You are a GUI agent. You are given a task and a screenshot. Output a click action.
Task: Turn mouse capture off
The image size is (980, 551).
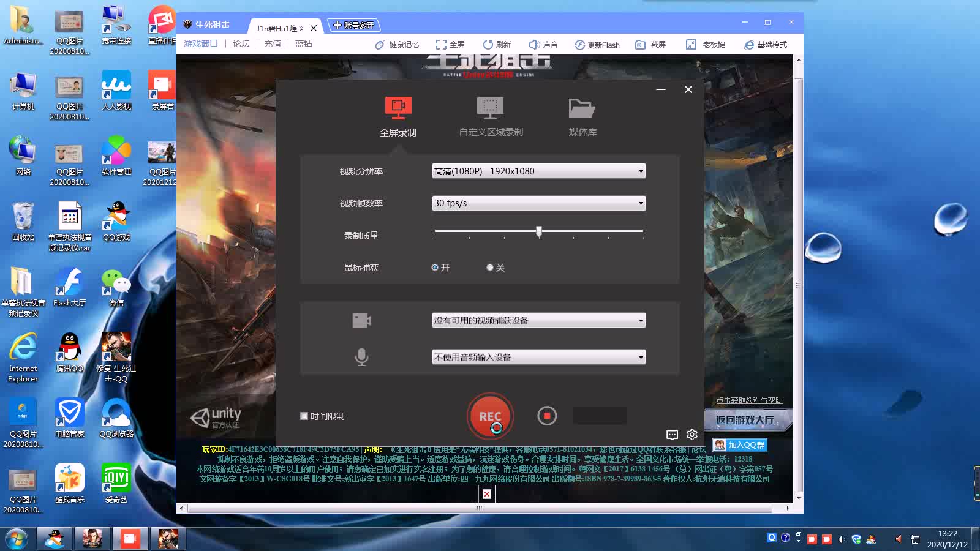point(490,268)
